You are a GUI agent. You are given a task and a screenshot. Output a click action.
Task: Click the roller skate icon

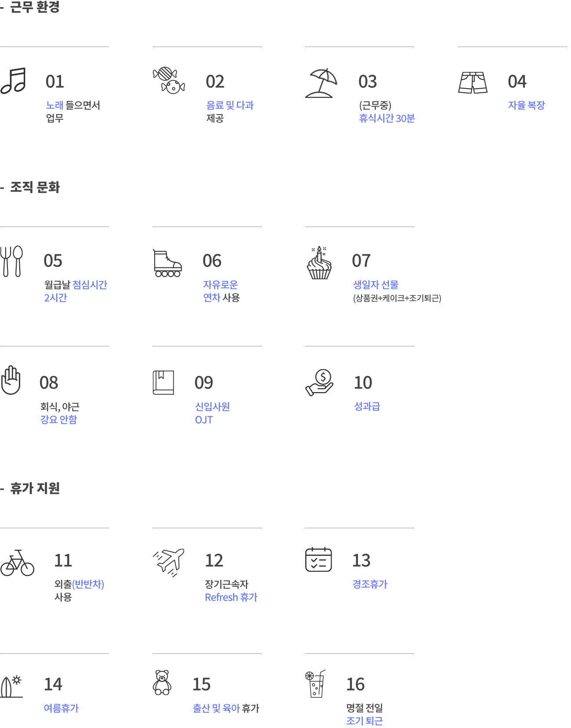167,263
